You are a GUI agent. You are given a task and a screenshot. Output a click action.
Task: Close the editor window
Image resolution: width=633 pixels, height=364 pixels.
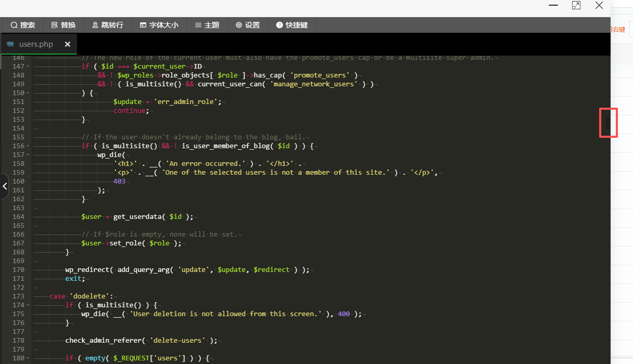point(599,6)
